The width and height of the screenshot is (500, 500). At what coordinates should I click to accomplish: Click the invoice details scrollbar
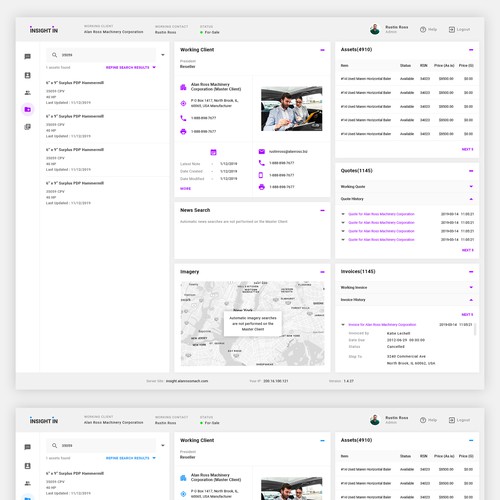(x=475, y=329)
